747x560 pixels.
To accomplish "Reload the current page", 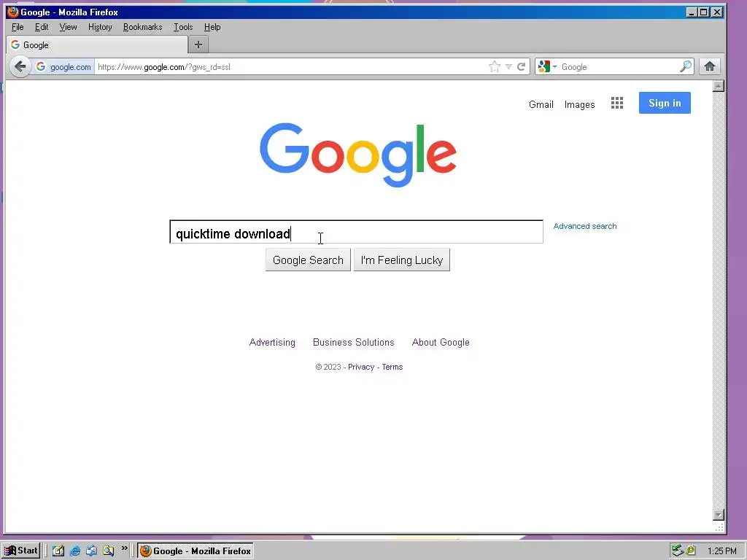I will click(x=521, y=66).
